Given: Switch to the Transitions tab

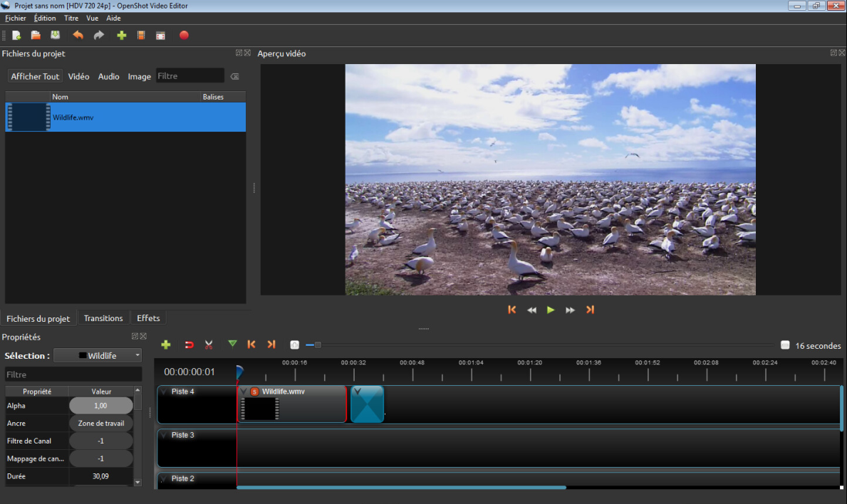Looking at the screenshot, I should click(103, 318).
